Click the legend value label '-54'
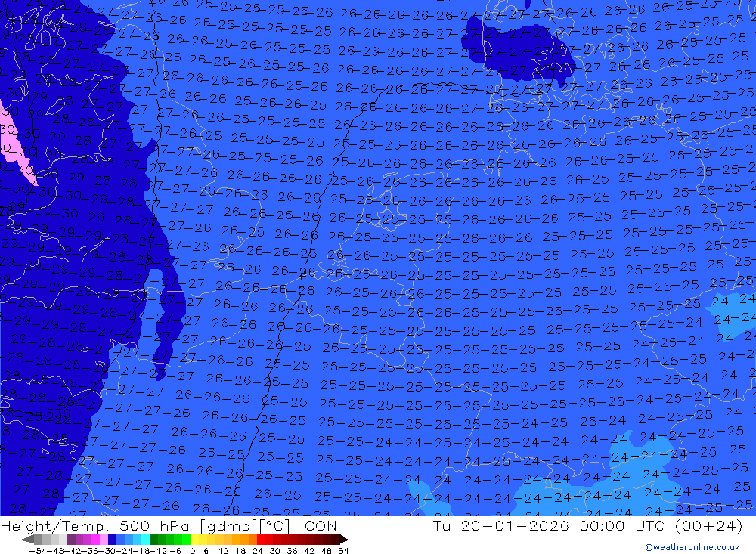Image resolution: width=756 pixels, height=554 pixels. point(39,551)
